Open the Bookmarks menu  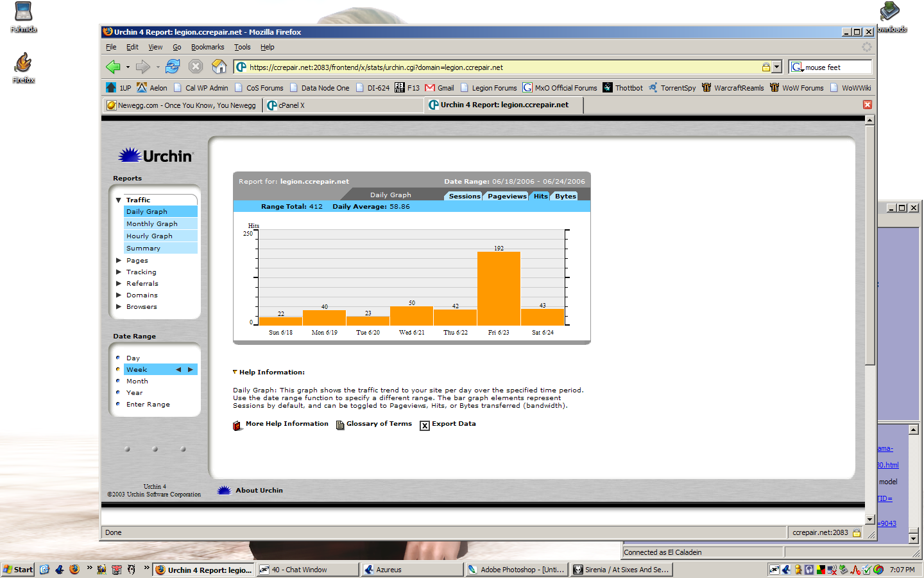click(x=207, y=47)
